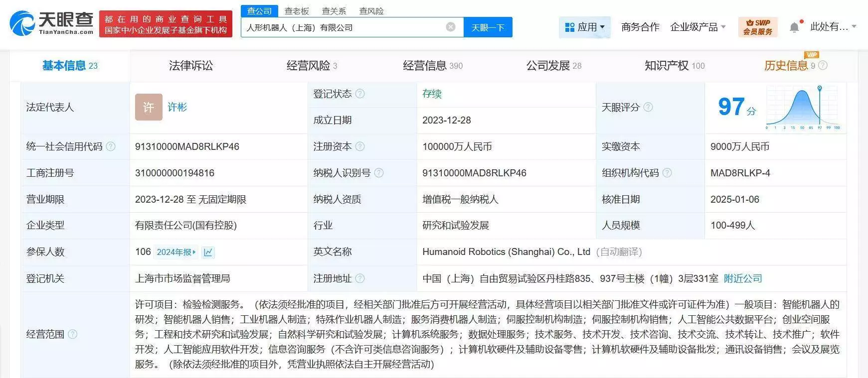The image size is (868, 378).
Task: Open the 经营风险 tab
Action: pyautogui.click(x=312, y=65)
